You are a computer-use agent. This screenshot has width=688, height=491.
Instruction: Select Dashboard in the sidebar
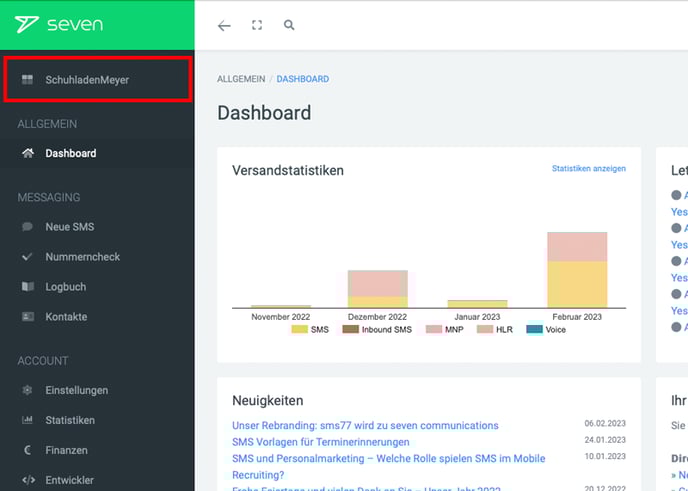coord(97,153)
